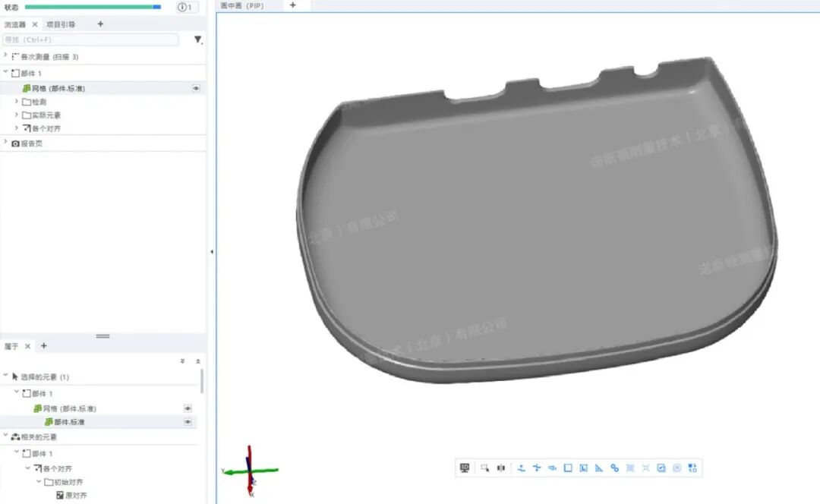The width and height of the screenshot is (820, 504).
Task: Expand the 各次测量 (扫描 3) node
Action: (6, 56)
